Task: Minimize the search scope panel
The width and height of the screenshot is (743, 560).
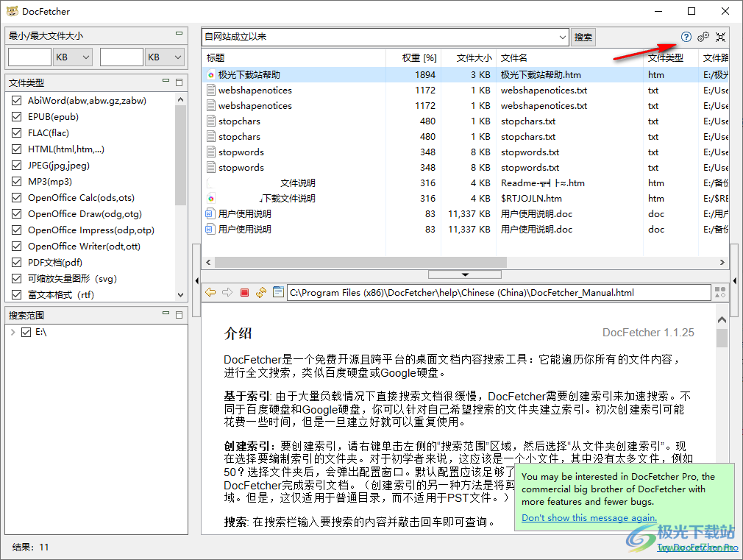Action: tap(166, 313)
